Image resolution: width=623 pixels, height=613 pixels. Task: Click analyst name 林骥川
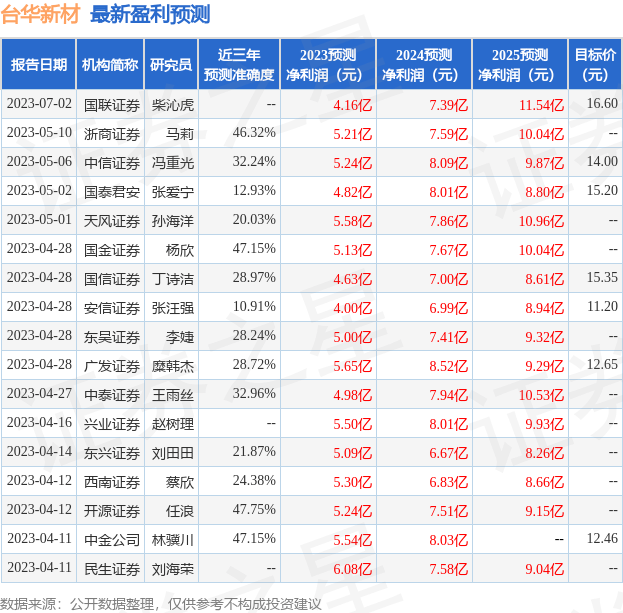172,540
